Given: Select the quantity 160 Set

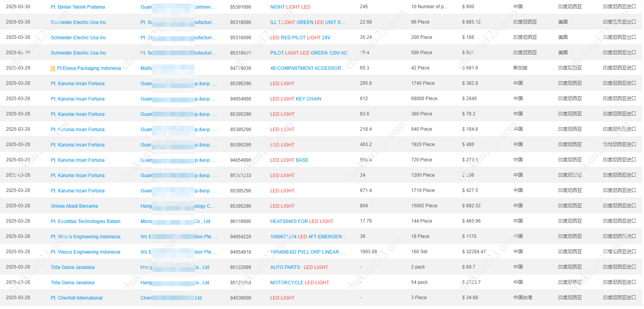Looking at the screenshot, I should 419,252.
